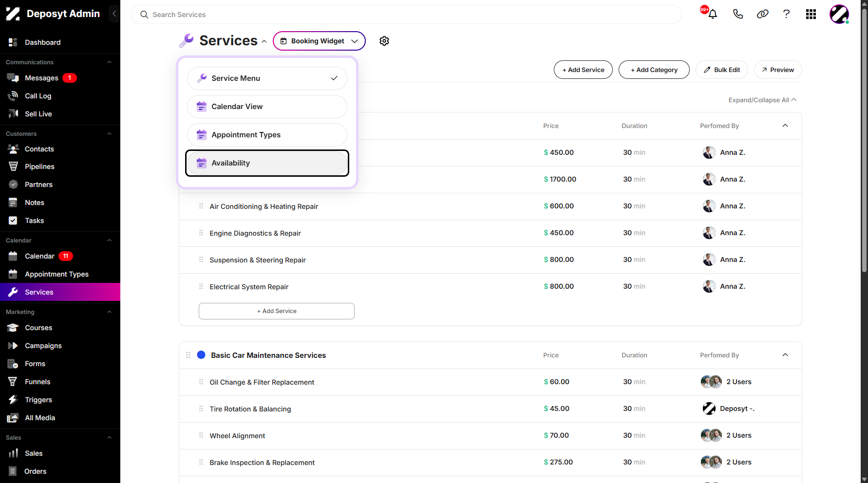Screen dimensions: 868x483
Task: Select Availability in dropdown
Action: point(267,163)
